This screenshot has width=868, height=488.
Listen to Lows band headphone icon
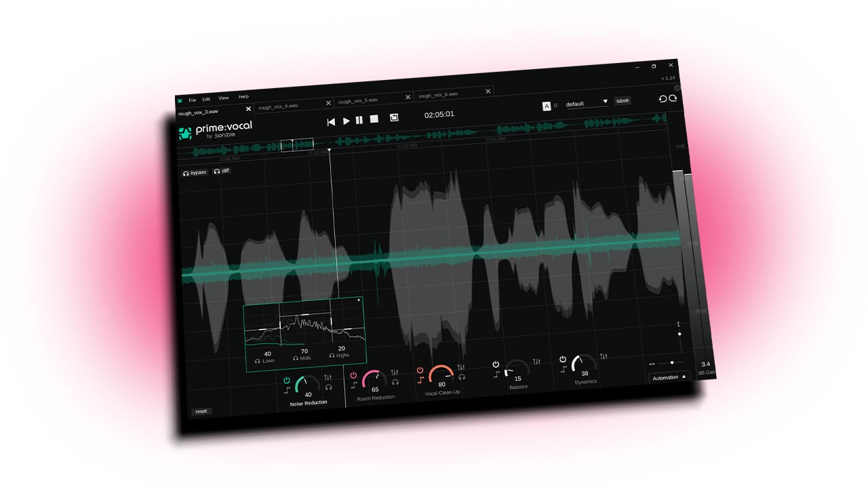[x=258, y=361]
